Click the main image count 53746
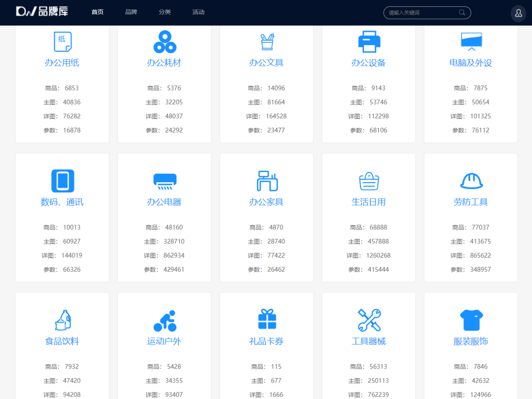The height and width of the screenshot is (399, 532). (x=379, y=102)
